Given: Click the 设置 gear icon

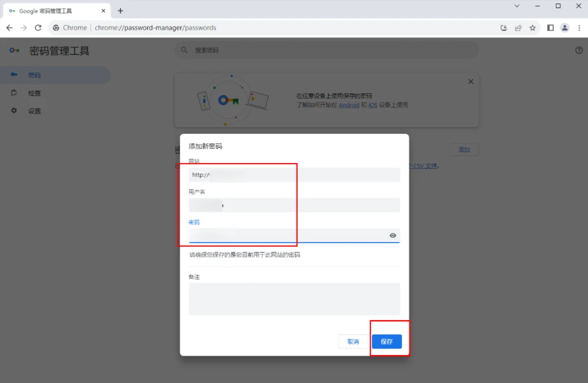Looking at the screenshot, I should (x=14, y=111).
